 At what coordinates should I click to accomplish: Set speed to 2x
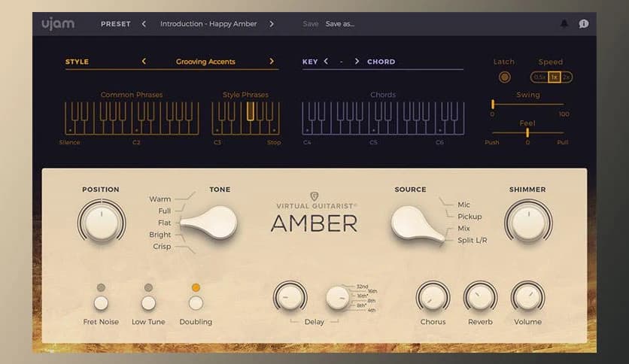click(566, 77)
